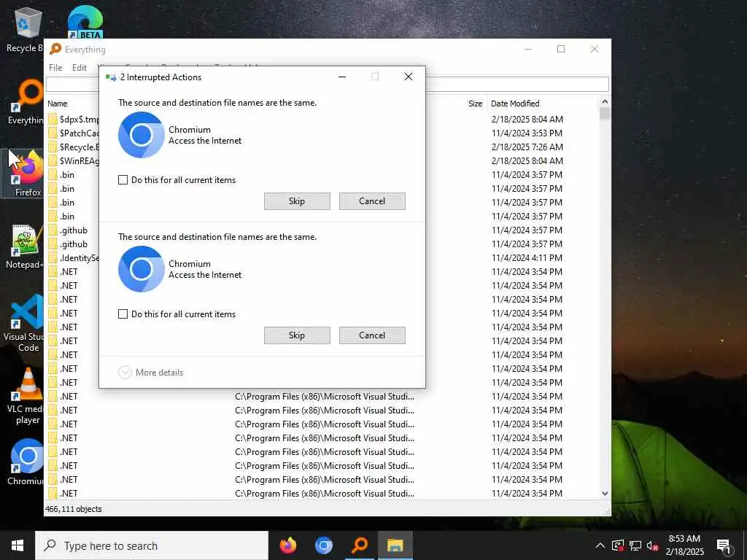
Task: Click the scroll down arrow in Everything list
Action: tap(605, 494)
